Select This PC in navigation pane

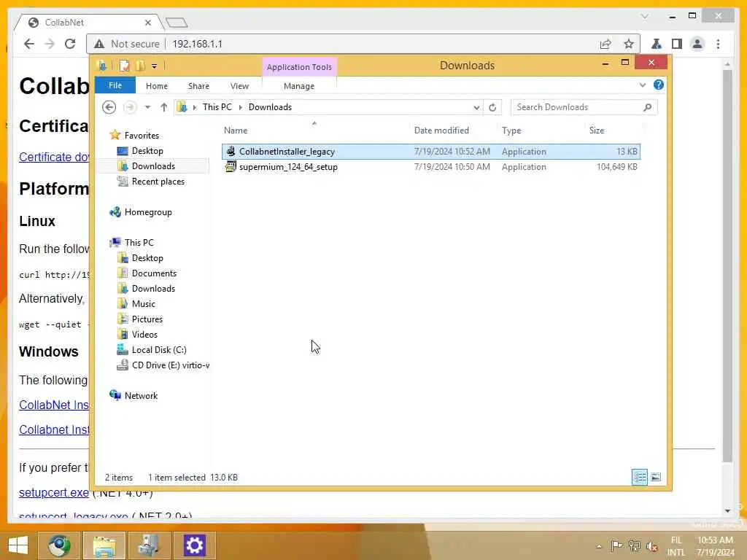click(x=139, y=243)
